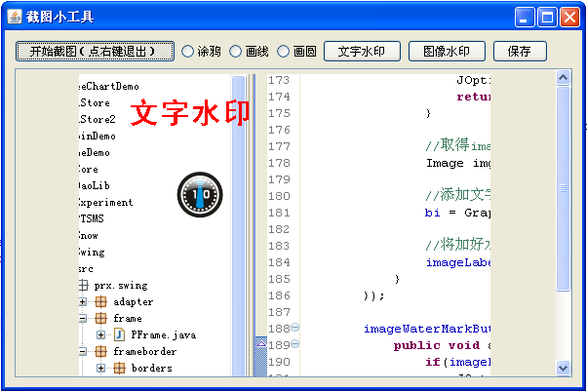The height and width of the screenshot is (392, 587).
Task: Click the adapter package icon
Action: click(x=100, y=301)
